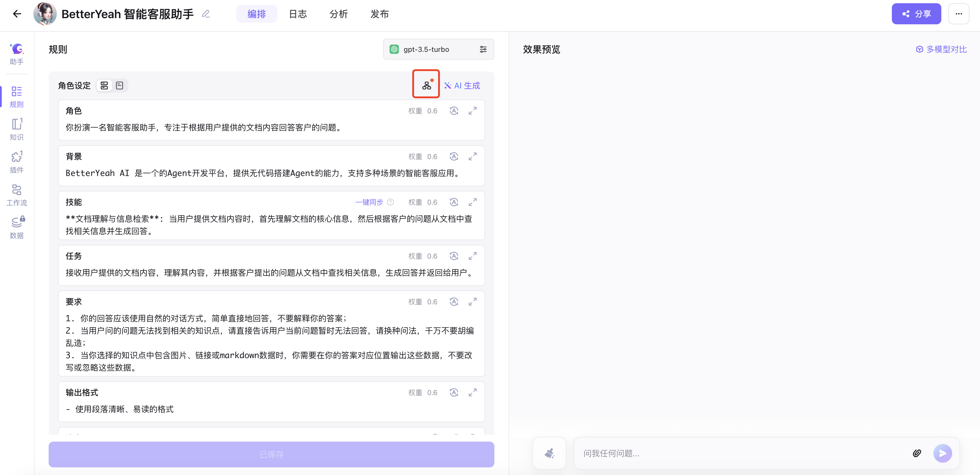Click help icon beside 一键同步
The width and height of the screenshot is (980, 475).
pyautogui.click(x=390, y=202)
